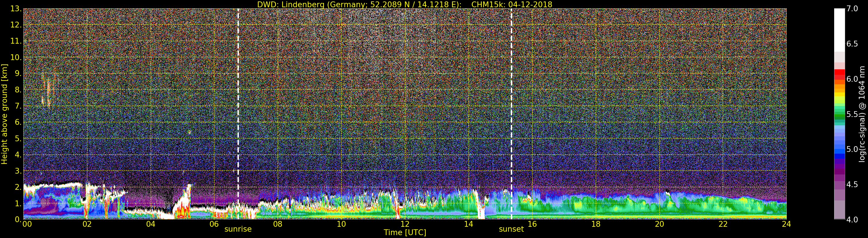The image size is (868, 238).
Task: Click the height axis tick label "11."
Action: (16, 41)
